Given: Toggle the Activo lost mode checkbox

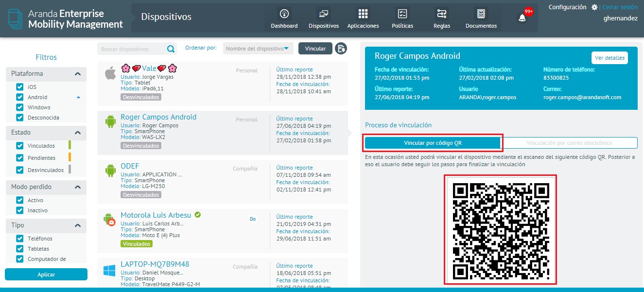Looking at the screenshot, I should (20, 200).
